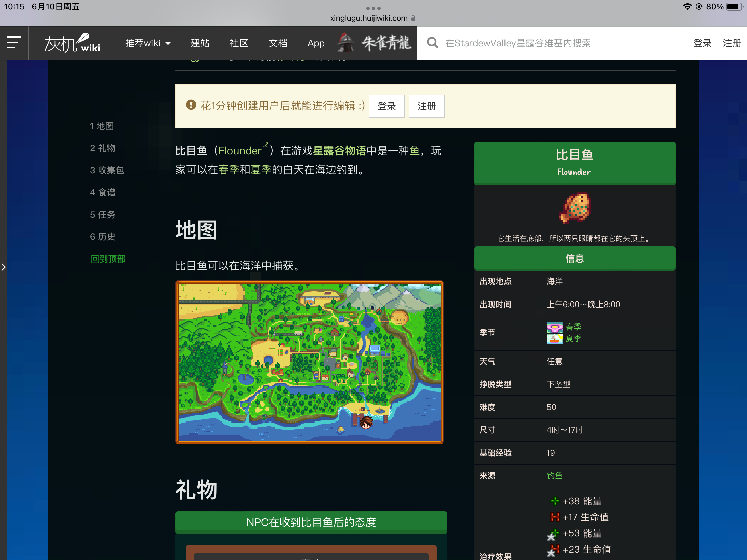Click the 灰机wiki logo
Image resolution: width=747 pixels, height=560 pixels.
(72, 43)
